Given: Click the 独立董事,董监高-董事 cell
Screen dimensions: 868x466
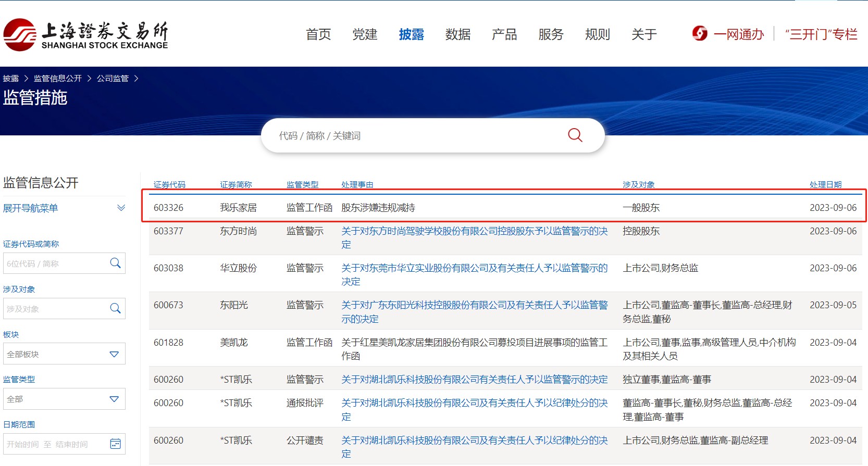Looking at the screenshot, I should coord(667,380).
